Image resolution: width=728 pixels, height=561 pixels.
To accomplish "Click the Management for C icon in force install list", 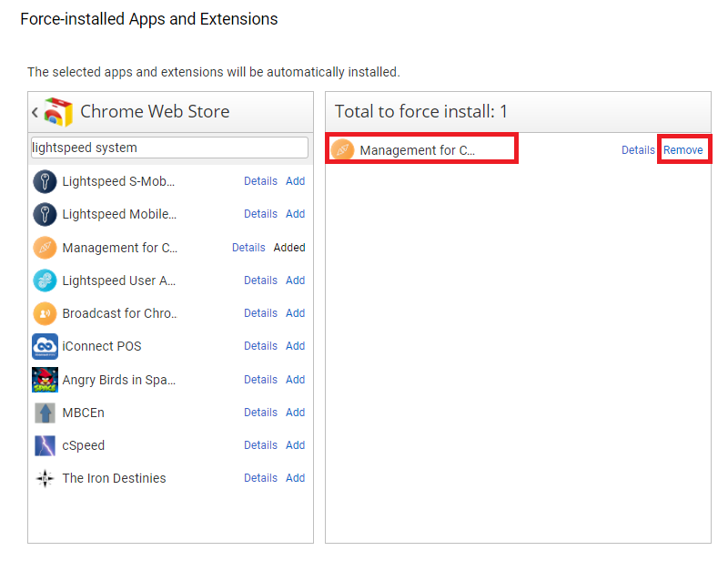I will pyautogui.click(x=343, y=150).
